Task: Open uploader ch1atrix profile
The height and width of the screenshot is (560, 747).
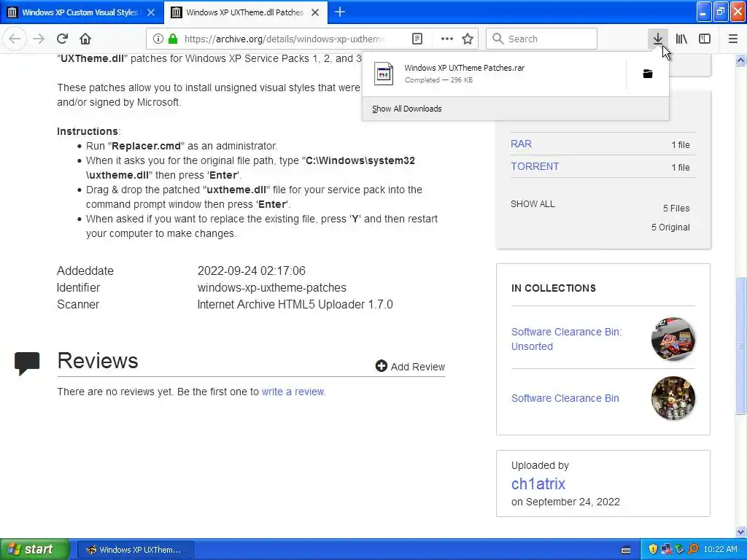Action: coord(538,484)
